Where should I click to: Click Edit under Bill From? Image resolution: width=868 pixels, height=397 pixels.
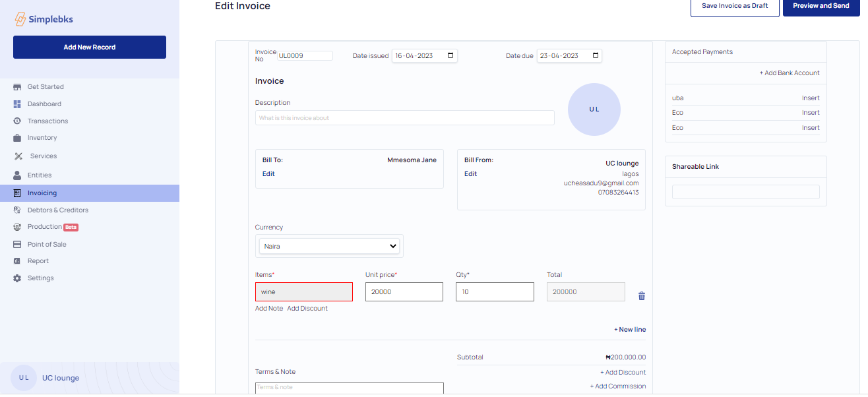pos(470,174)
